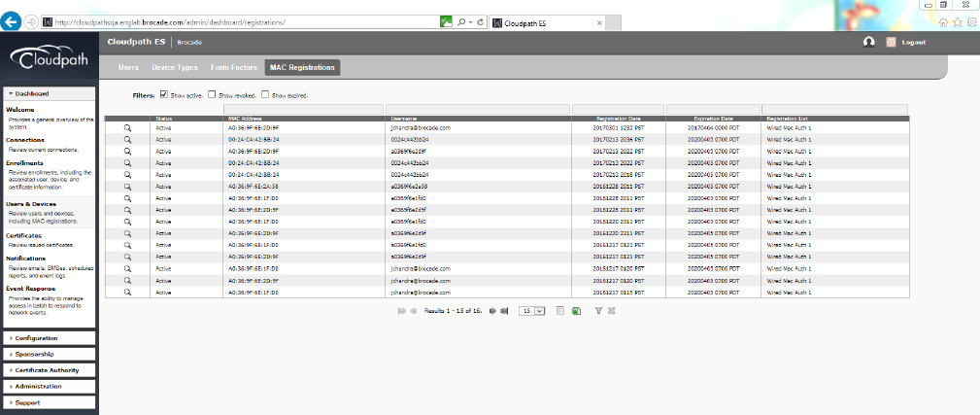Click the Registration Date filter input field
980x415 pixels.
click(618, 110)
